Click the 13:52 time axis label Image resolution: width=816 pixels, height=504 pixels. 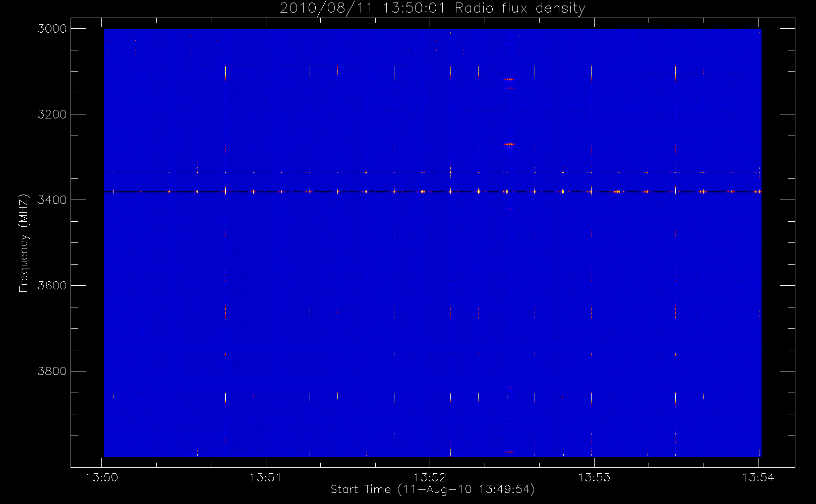(430, 477)
